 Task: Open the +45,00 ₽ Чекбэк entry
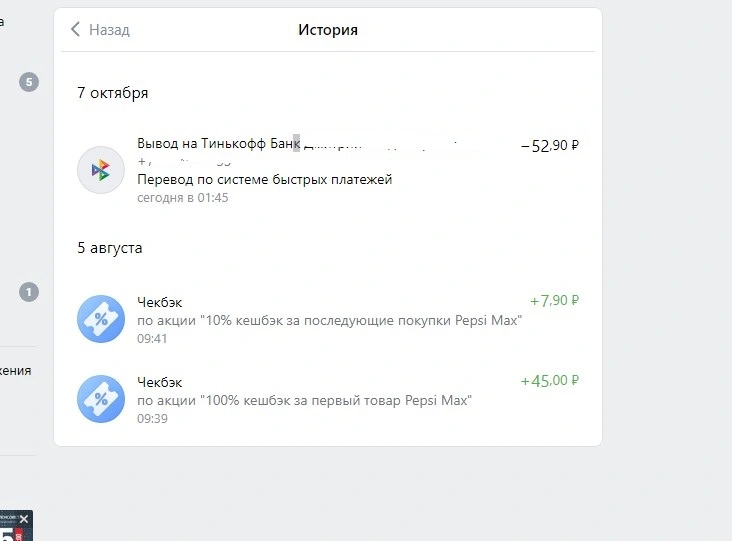click(328, 400)
